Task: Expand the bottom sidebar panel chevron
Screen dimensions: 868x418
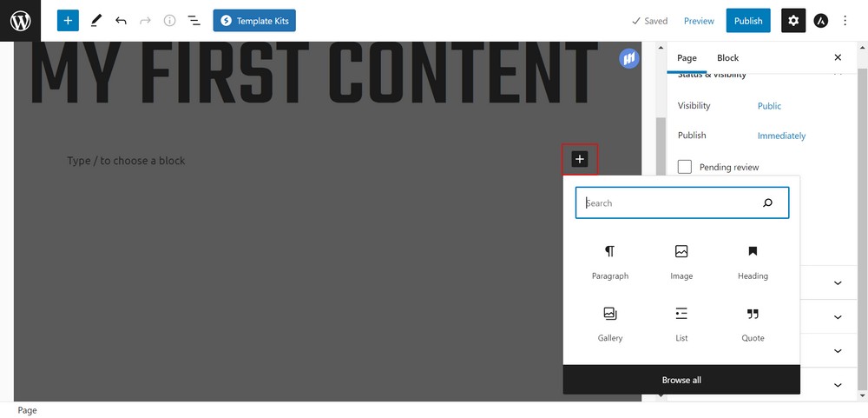Action: 838,385
